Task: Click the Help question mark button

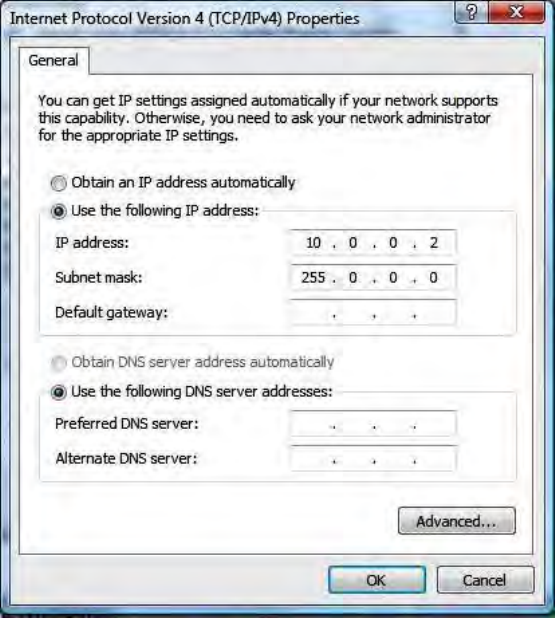Action: 471,13
